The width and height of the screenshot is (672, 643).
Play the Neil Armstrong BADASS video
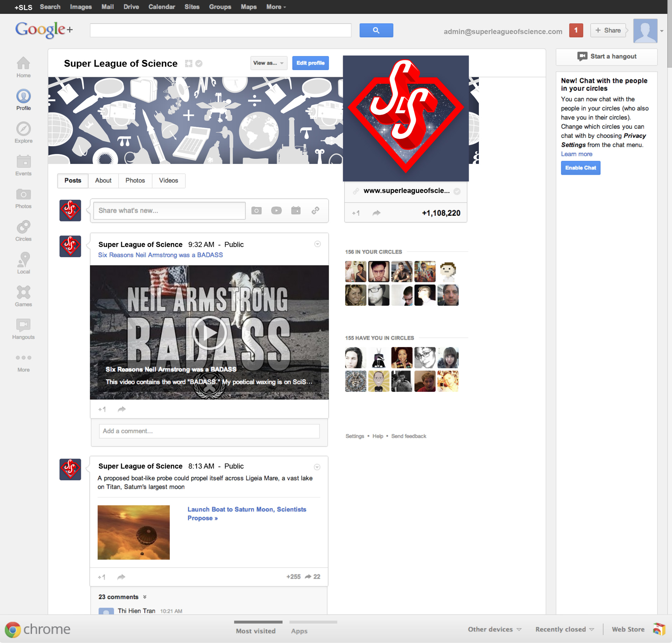click(209, 332)
